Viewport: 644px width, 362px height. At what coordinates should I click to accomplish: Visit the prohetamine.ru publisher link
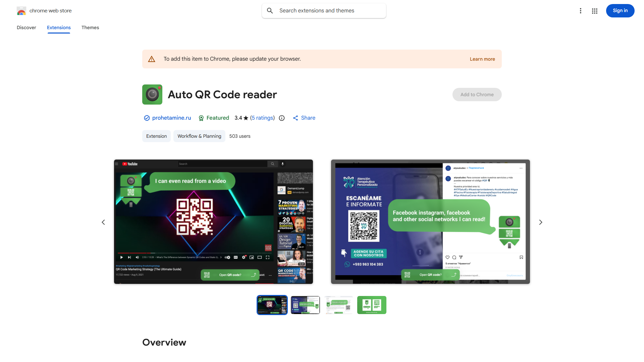pyautogui.click(x=171, y=118)
